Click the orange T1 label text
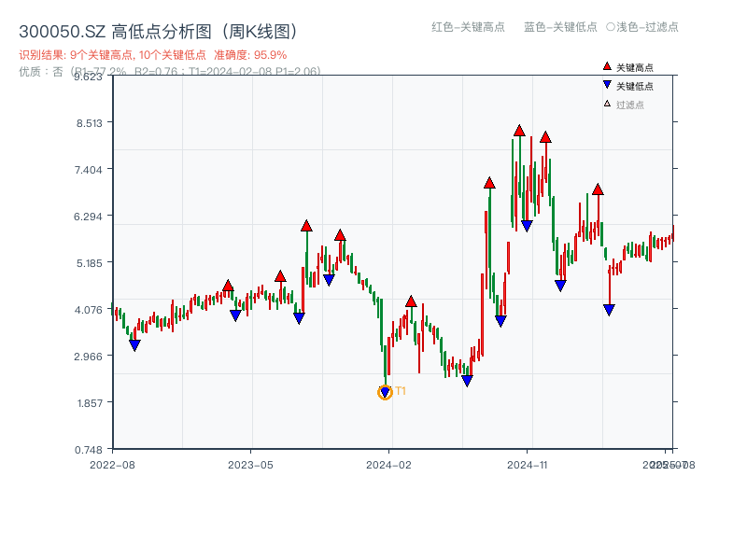Image resolution: width=747 pixels, height=560 pixels. [x=401, y=391]
